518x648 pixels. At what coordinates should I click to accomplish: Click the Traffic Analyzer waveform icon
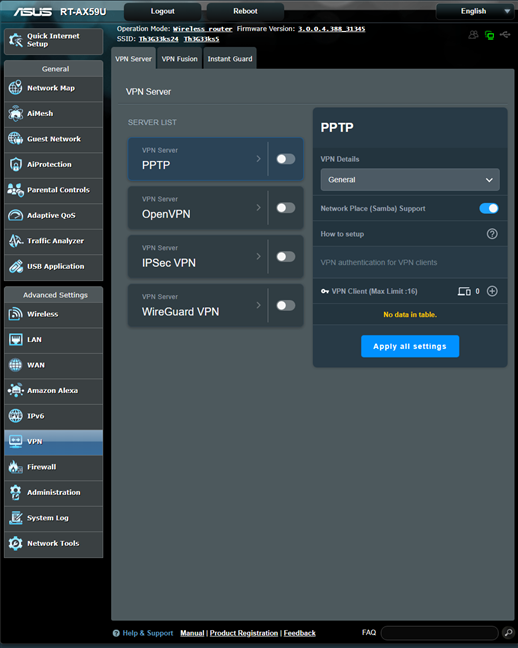(15, 241)
